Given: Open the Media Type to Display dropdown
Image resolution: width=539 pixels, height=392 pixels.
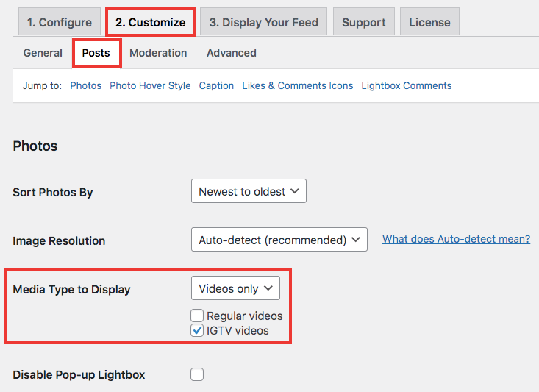Looking at the screenshot, I should [x=235, y=288].
